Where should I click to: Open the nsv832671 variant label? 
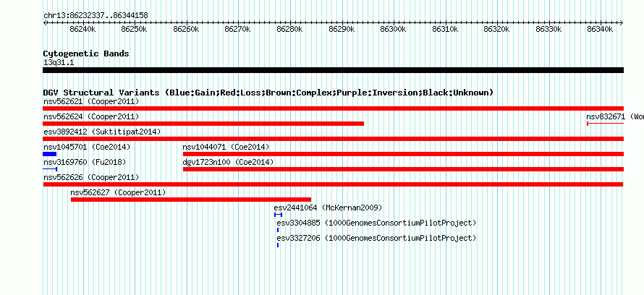pyautogui.click(x=615, y=116)
